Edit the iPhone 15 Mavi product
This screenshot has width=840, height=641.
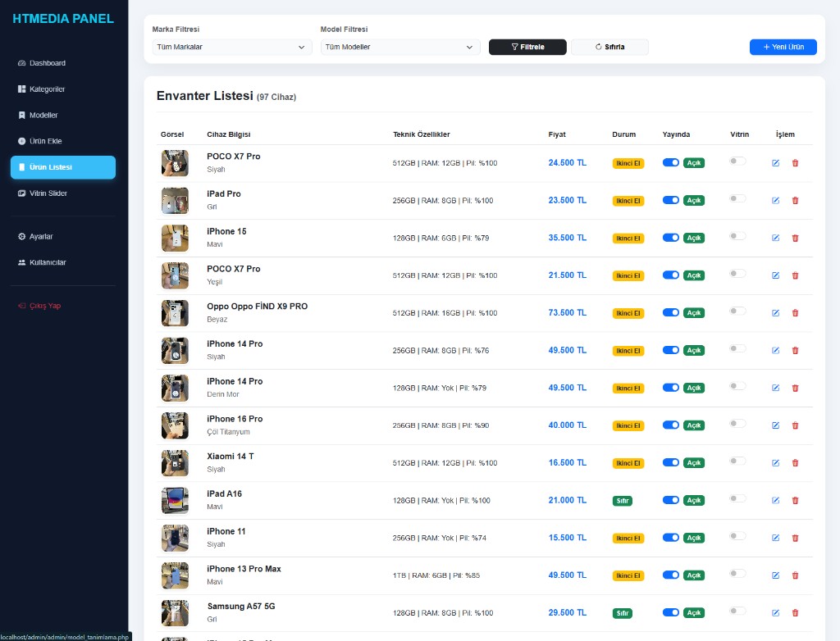(775, 238)
